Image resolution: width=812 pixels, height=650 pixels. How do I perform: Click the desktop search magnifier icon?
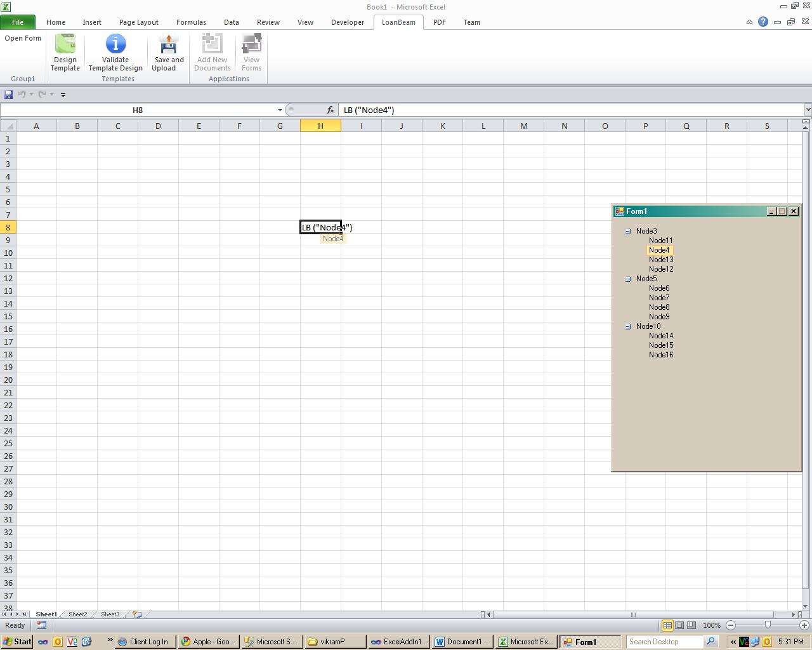pos(710,642)
